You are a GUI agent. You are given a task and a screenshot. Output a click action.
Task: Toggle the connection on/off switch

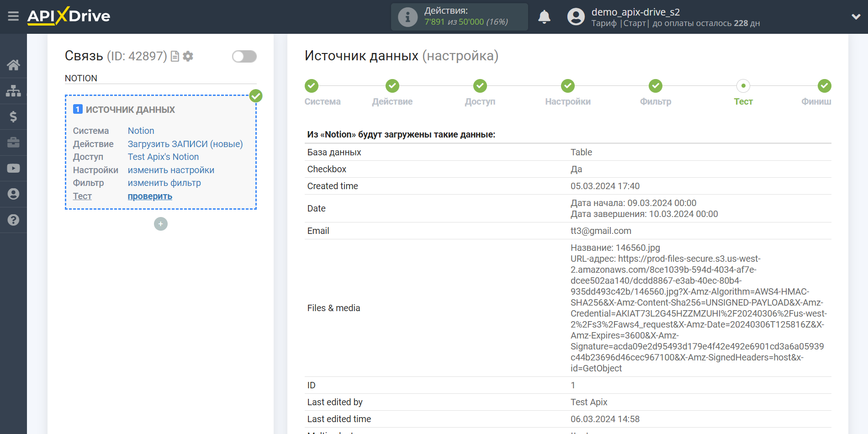click(x=244, y=56)
